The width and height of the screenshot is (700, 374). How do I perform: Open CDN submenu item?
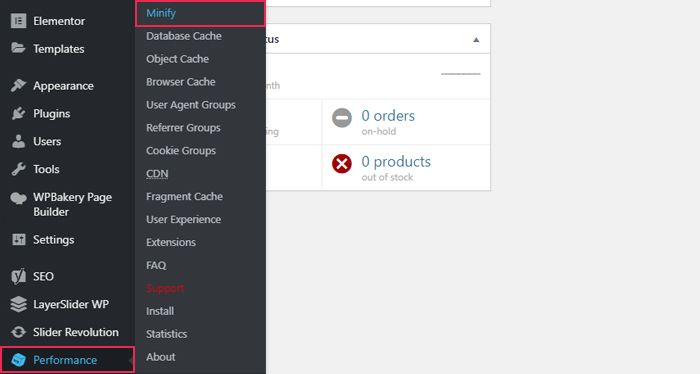pos(157,174)
